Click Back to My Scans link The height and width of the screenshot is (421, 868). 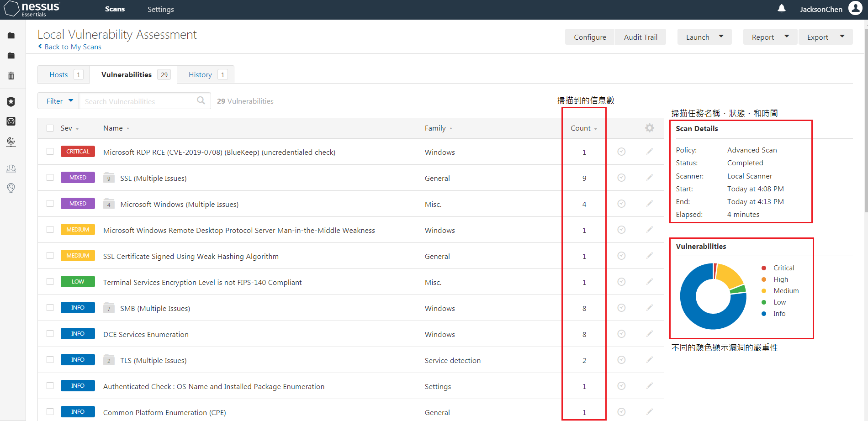click(x=69, y=47)
